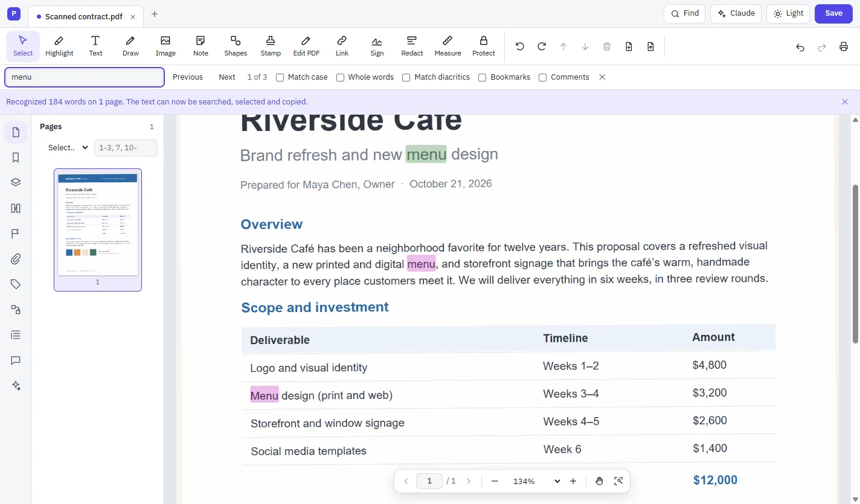This screenshot has height=504, width=860.
Task: Choose the Draw tool in the toolbar
Action: [x=130, y=46]
